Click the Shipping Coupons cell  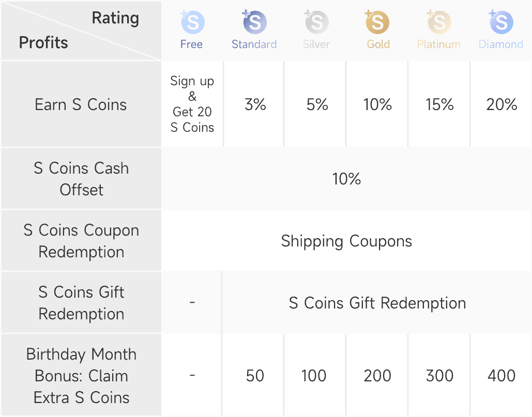point(346,241)
